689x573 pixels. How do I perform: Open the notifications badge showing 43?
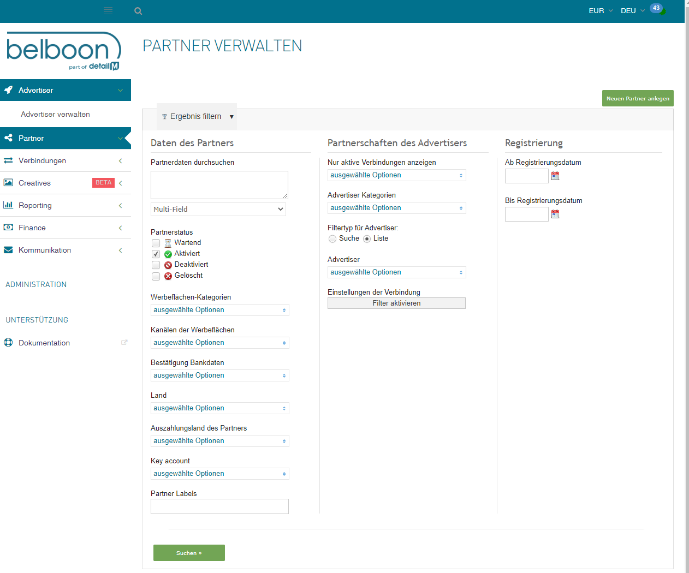(656, 8)
